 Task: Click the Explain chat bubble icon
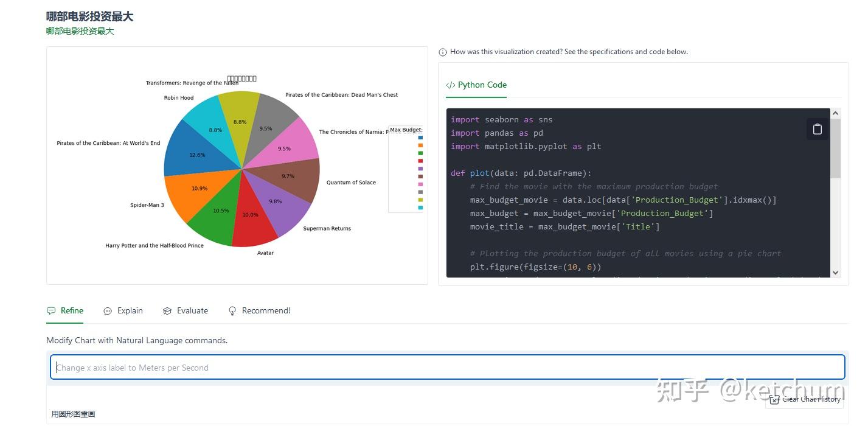pos(108,311)
